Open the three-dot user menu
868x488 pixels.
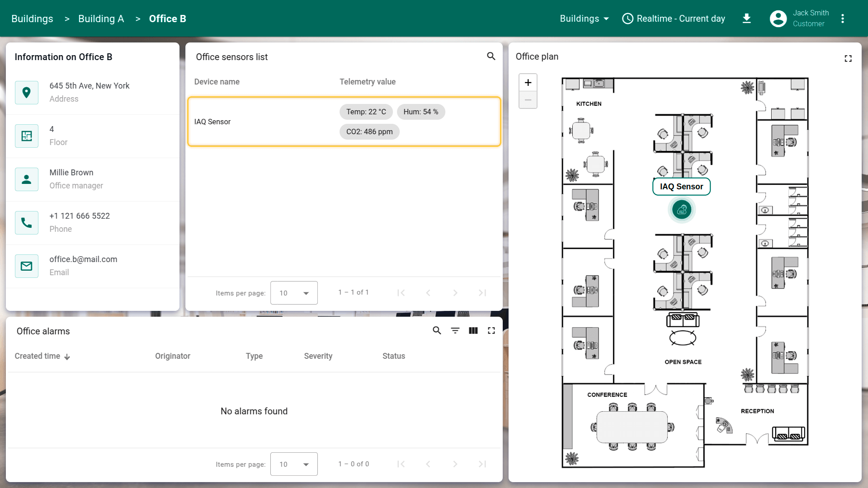(x=843, y=19)
